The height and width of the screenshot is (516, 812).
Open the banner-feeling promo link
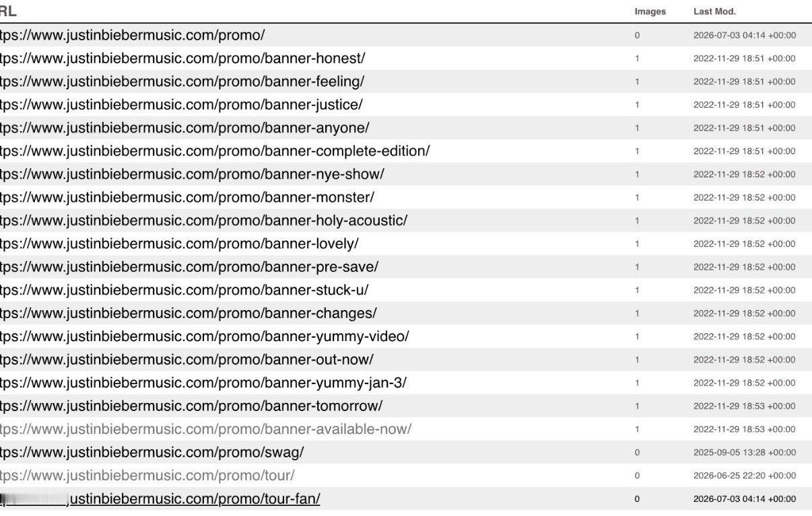182,81
